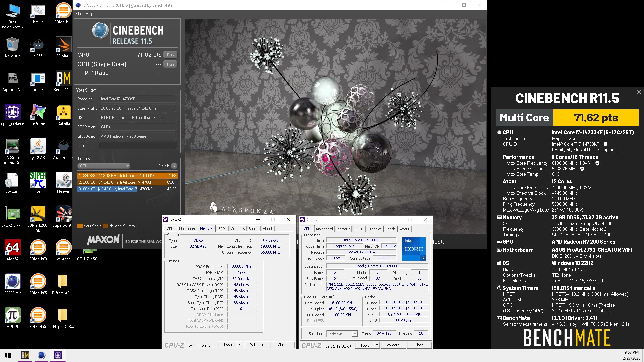Select the 8C/16T ranking entry
Image resolution: width=644 pixels, height=362 pixels.
click(x=127, y=189)
